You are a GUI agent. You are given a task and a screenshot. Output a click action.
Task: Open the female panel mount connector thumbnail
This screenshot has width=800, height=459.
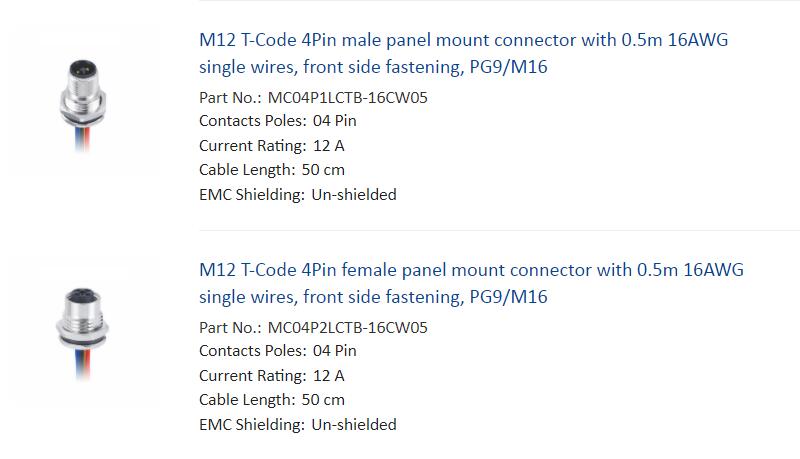click(x=83, y=334)
